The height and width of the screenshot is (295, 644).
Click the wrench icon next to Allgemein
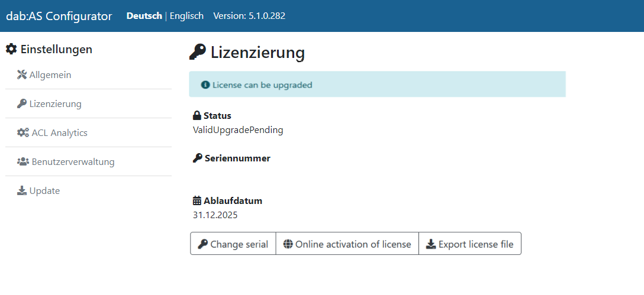[22, 74]
